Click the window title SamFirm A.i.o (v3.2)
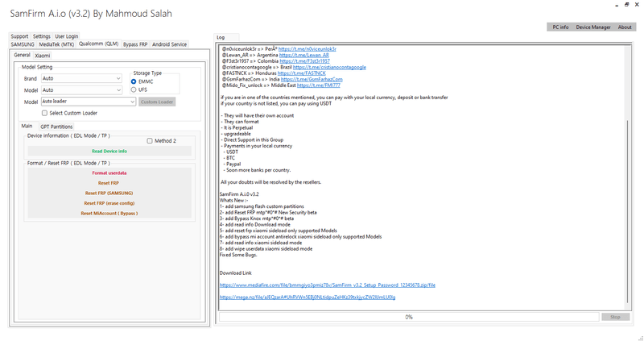 click(91, 14)
